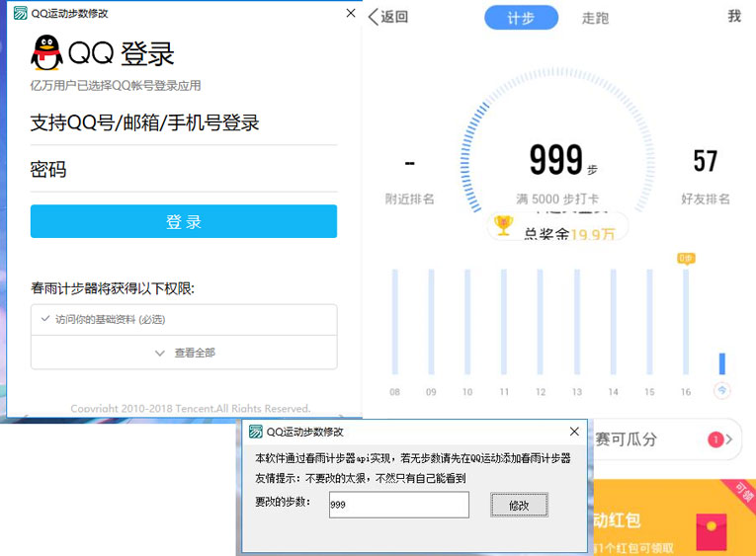Go back using the 返回 arrow
Viewport: 756px width, 556px height.
(387, 17)
